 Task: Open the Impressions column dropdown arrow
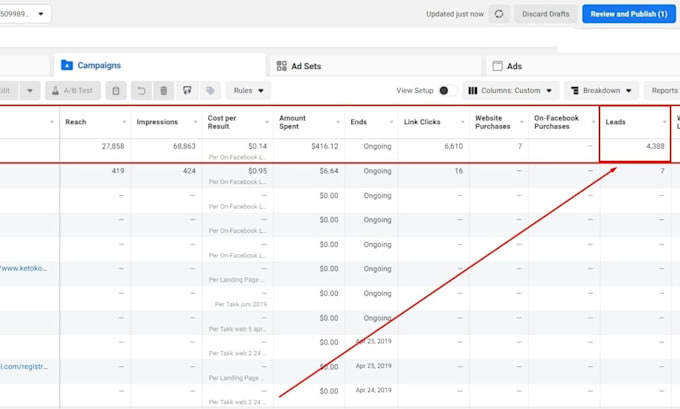click(195, 122)
